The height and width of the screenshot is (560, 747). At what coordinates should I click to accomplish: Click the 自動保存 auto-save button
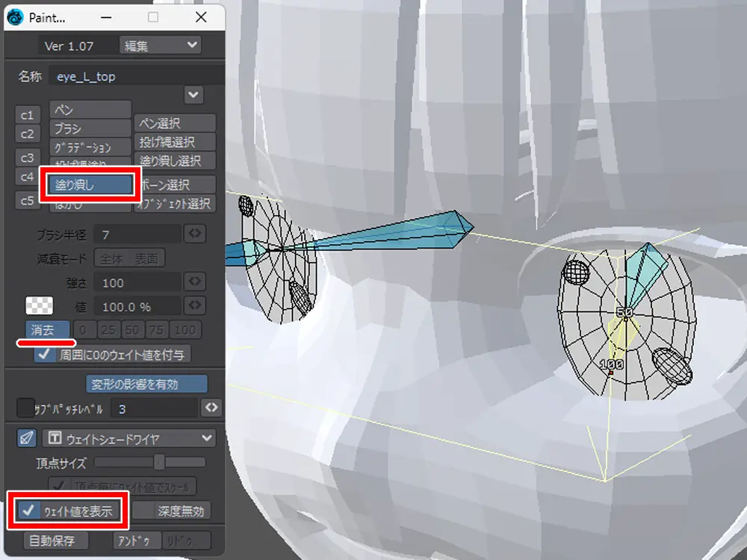pos(56,540)
